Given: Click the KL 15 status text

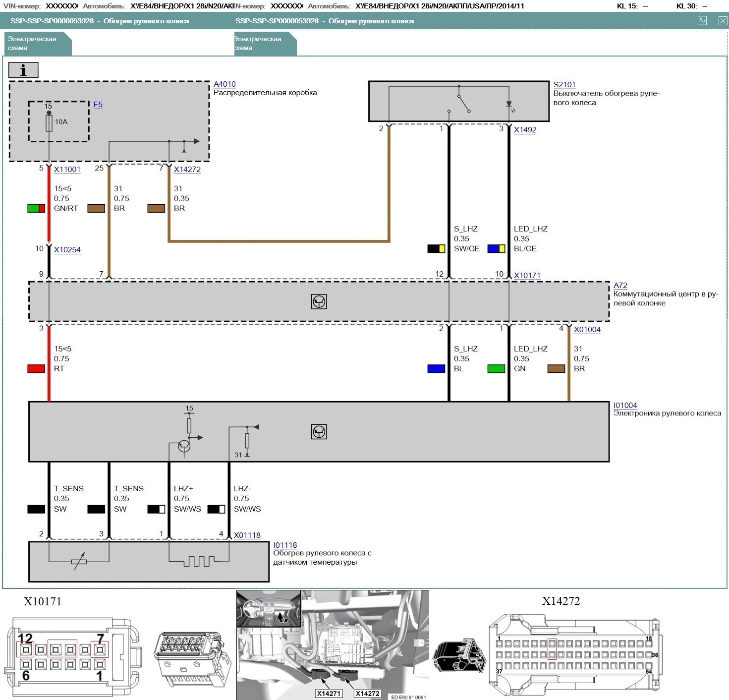Looking at the screenshot, I should tap(632, 6).
